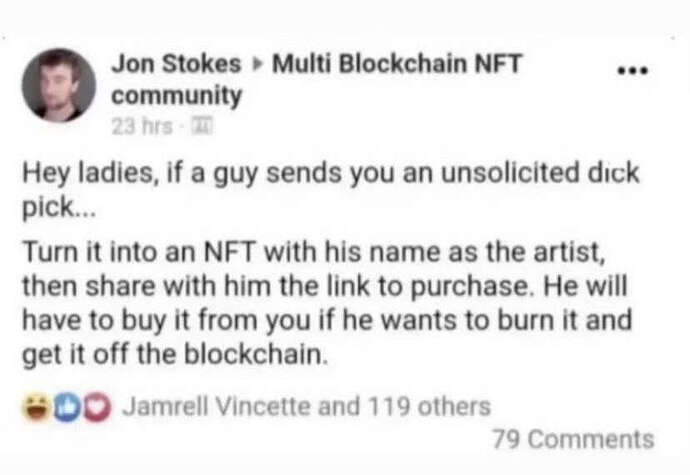Click the 23 hrs timestamp
The image size is (690, 475).
142,127
